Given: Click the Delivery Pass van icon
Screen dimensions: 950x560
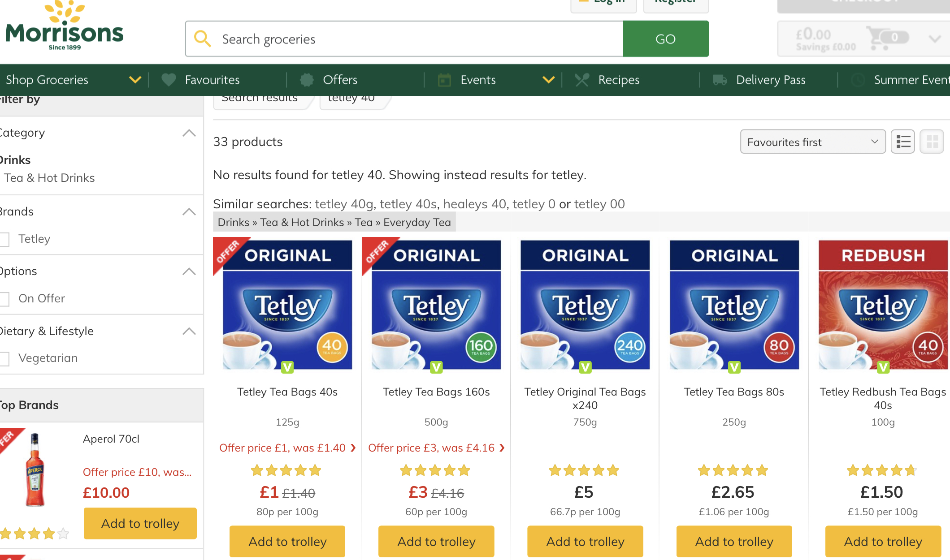Looking at the screenshot, I should click(720, 80).
